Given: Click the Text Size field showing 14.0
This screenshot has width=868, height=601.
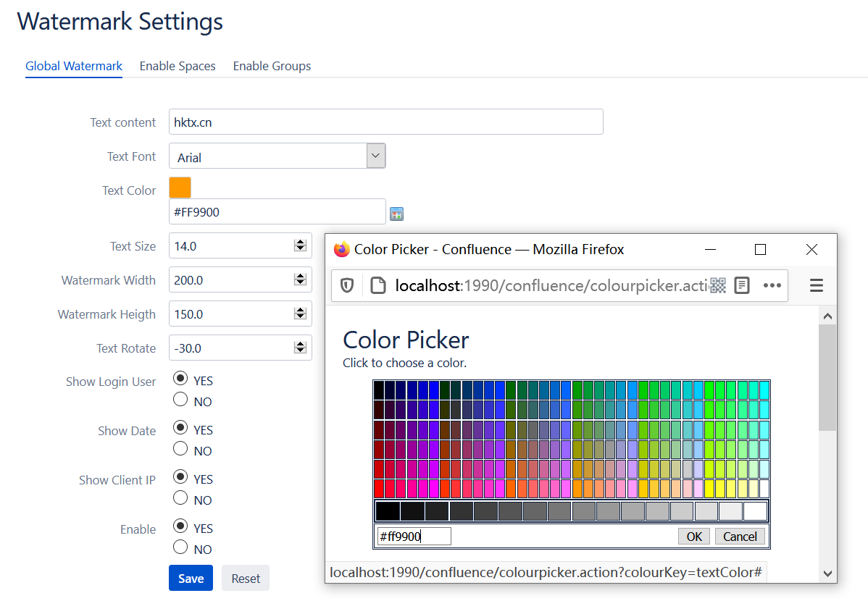Looking at the screenshot, I should click(x=241, y=245).
